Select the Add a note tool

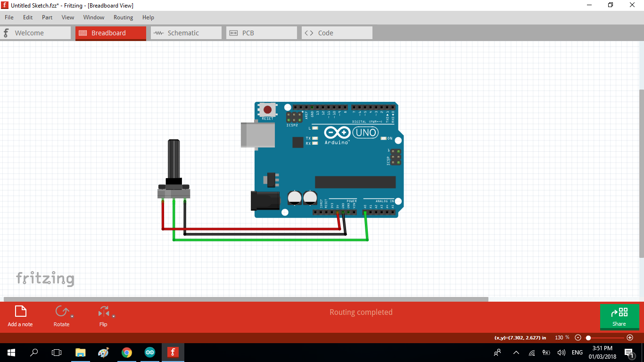[20, 315]
